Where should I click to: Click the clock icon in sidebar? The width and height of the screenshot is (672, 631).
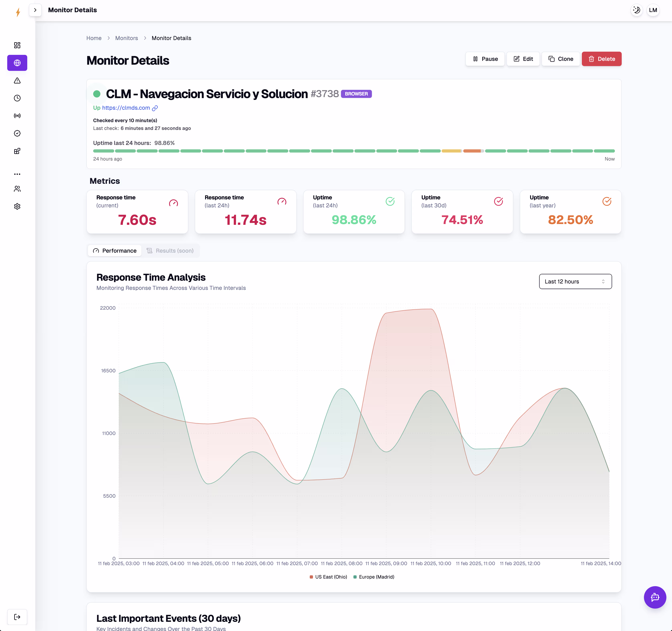point(17,98)
